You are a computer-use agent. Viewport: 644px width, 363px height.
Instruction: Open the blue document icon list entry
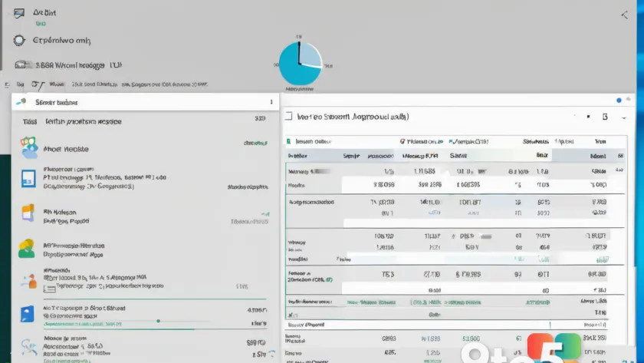tap(28, 179)
